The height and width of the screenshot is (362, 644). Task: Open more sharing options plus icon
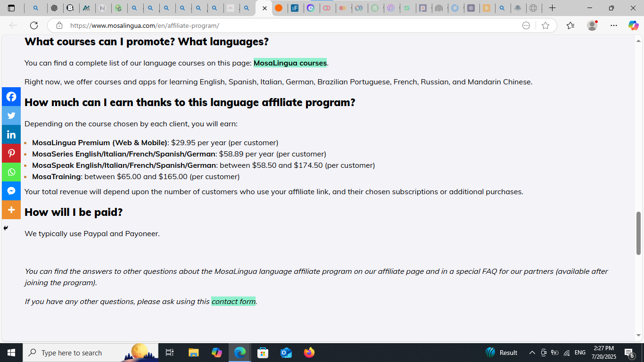point(11,210)
